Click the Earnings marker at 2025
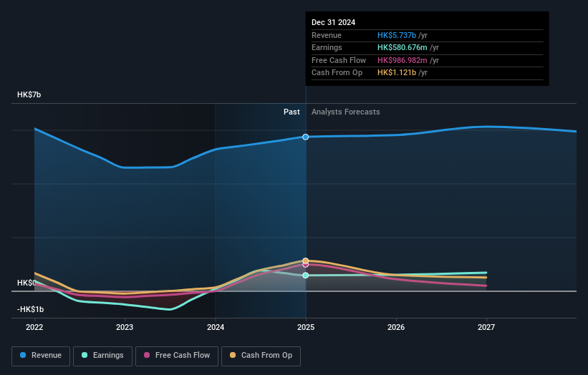Viewport: 588px width, 375px height. 306,276
